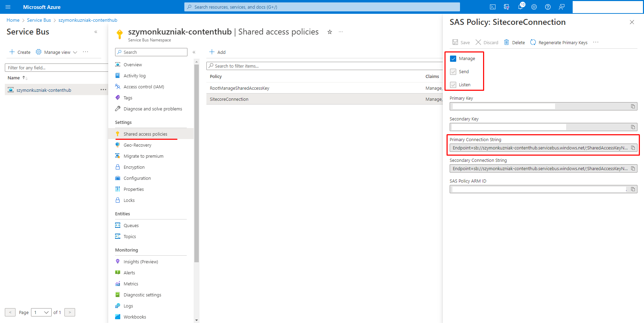Select the RootManageSharedAccessKey policy row

(x=325, y=88)
